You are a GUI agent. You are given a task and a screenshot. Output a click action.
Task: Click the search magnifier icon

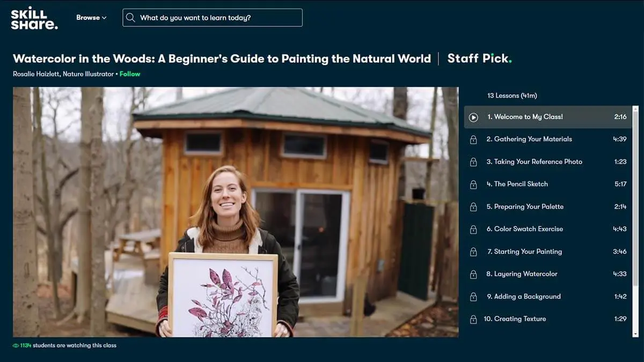point(130,18)
